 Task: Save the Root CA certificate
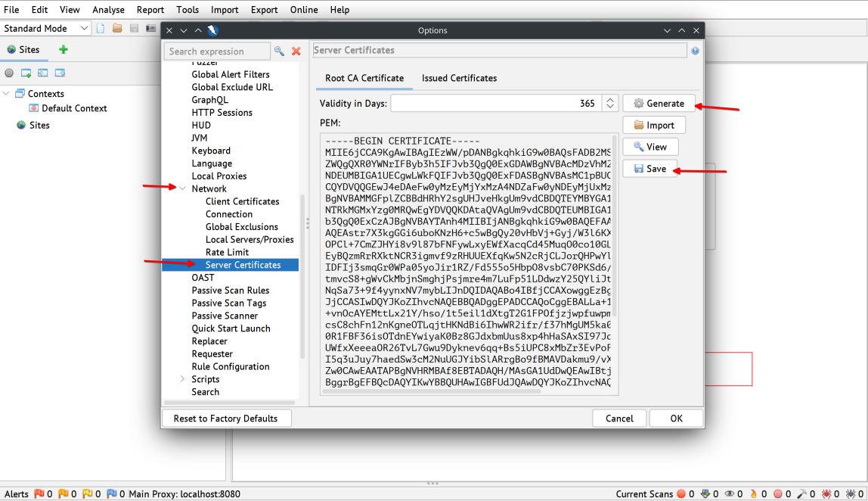coord(649,169)
